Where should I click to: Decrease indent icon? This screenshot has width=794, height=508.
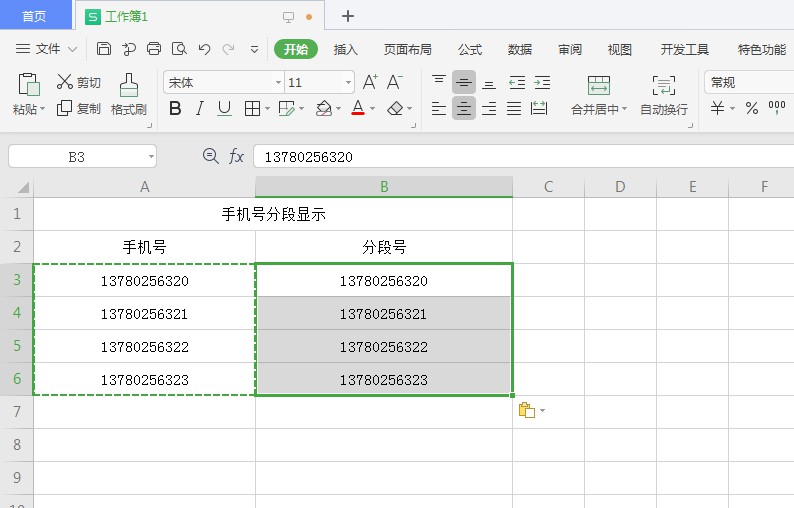point(517,82)
